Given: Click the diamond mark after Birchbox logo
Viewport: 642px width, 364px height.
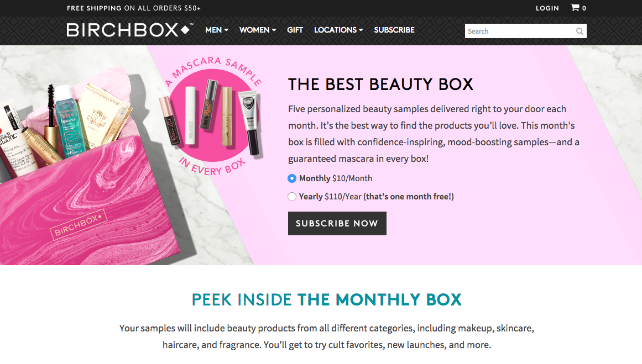Looking at the screenshot, I should (185, 30).
